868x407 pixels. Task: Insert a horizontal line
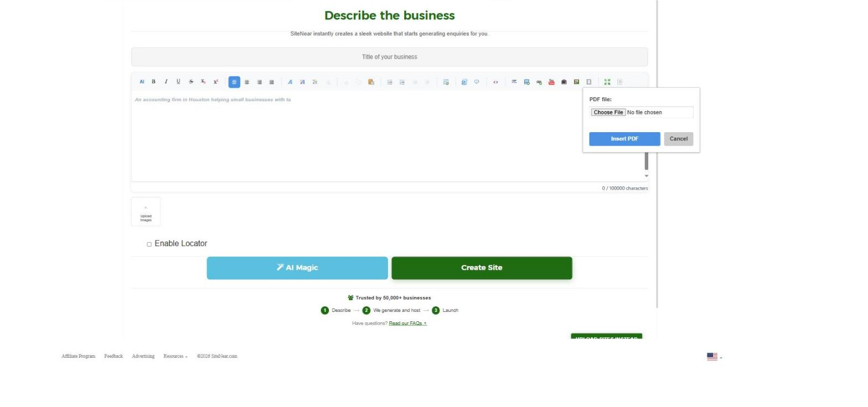click(x=514, y=82)
